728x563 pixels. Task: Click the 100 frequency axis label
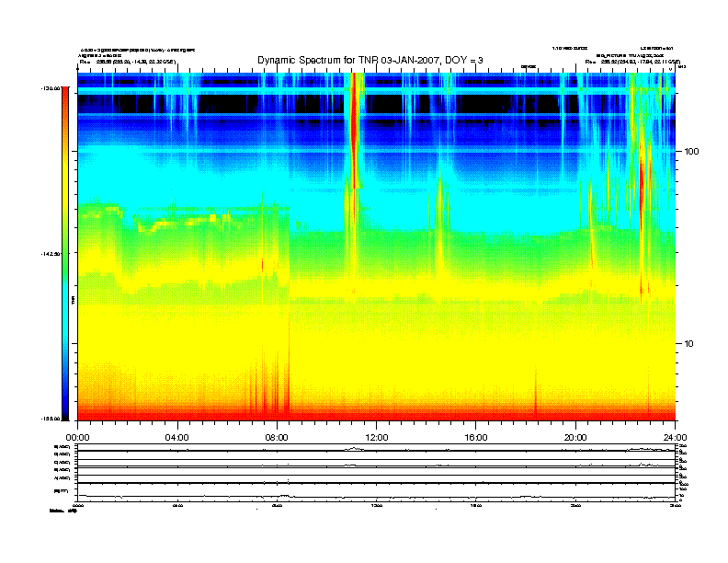691,152
